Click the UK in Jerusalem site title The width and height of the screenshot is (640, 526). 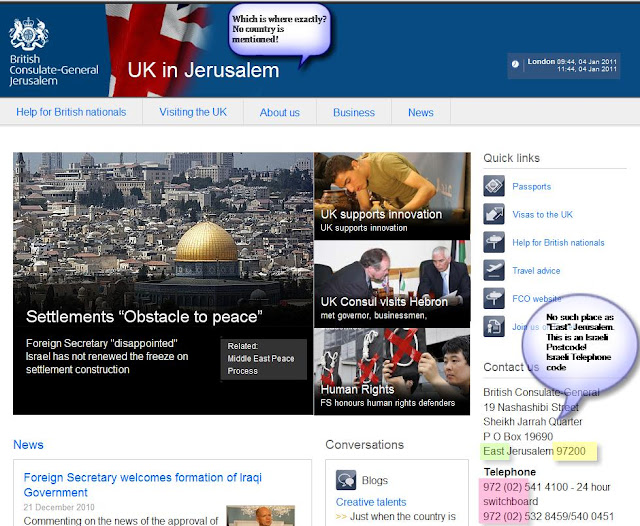click(x=203, y=70)
